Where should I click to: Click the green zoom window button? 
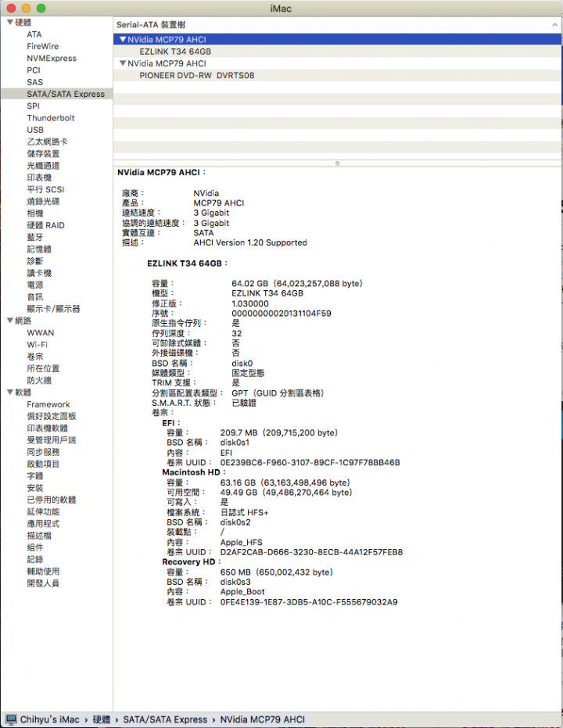pyautogui.click(x=41, y=8)
